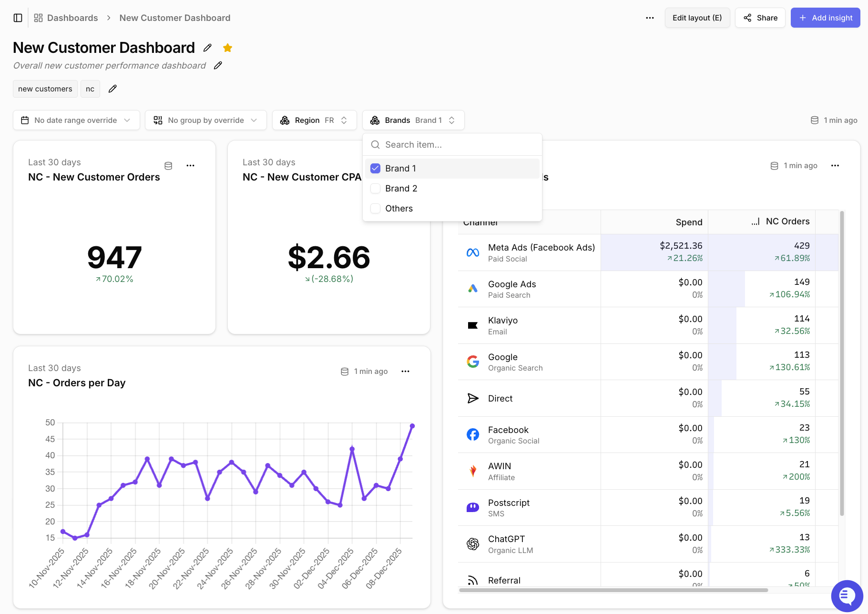Collapse the Brands filter dropdown
The height and width of the screenshot is (614, 868).
point(413,120)
